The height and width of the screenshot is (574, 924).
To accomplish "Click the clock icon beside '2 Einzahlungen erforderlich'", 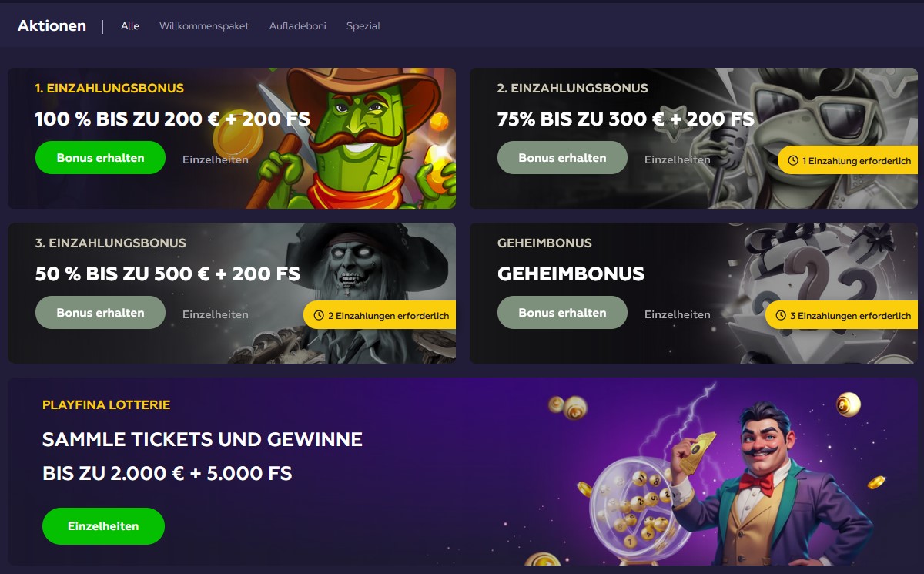I will coord(319,316).
